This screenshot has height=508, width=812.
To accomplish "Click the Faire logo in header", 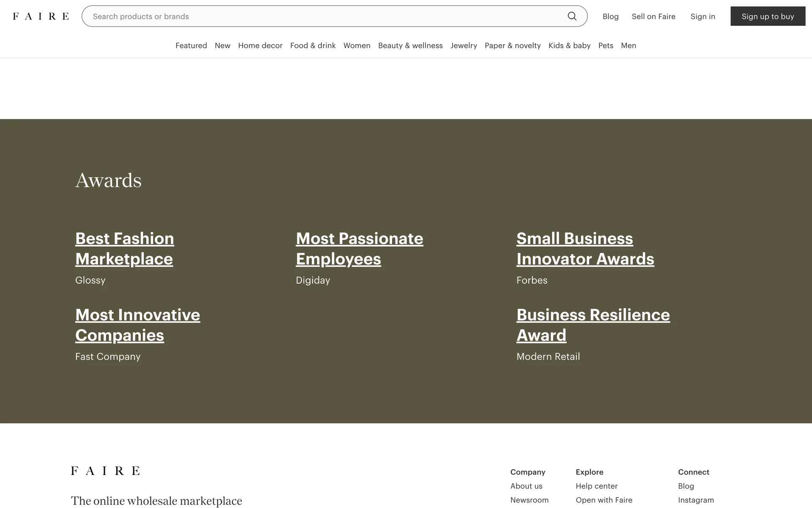I will [41, 16].
